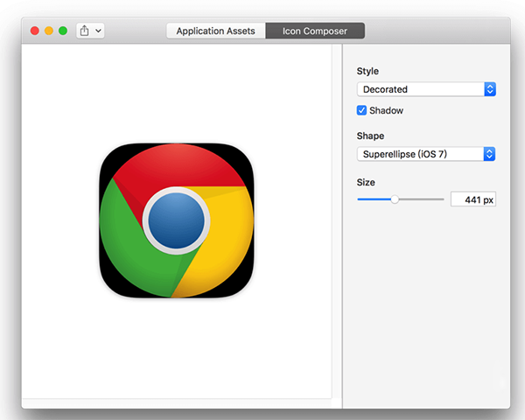This screenshot has width=525, height=420.
Task: Open the Style dropdown showing Decorated
Action: [x=420, y=89]
